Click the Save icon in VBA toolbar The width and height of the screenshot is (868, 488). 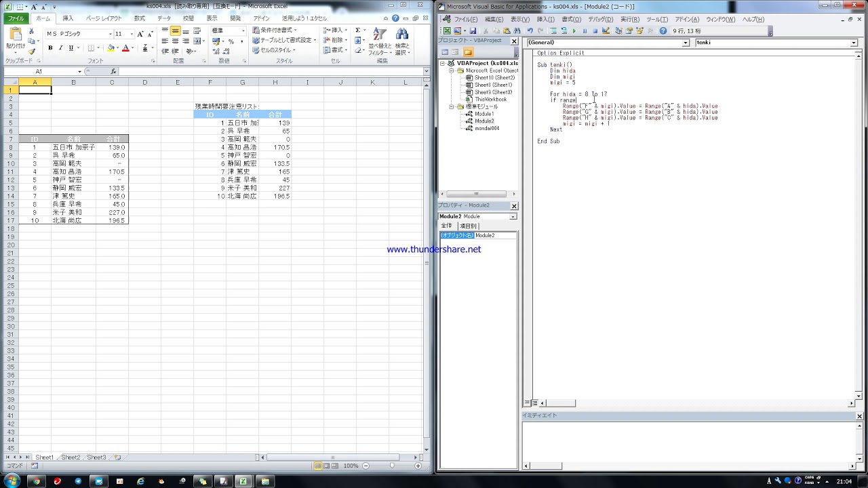coord(473,31)
